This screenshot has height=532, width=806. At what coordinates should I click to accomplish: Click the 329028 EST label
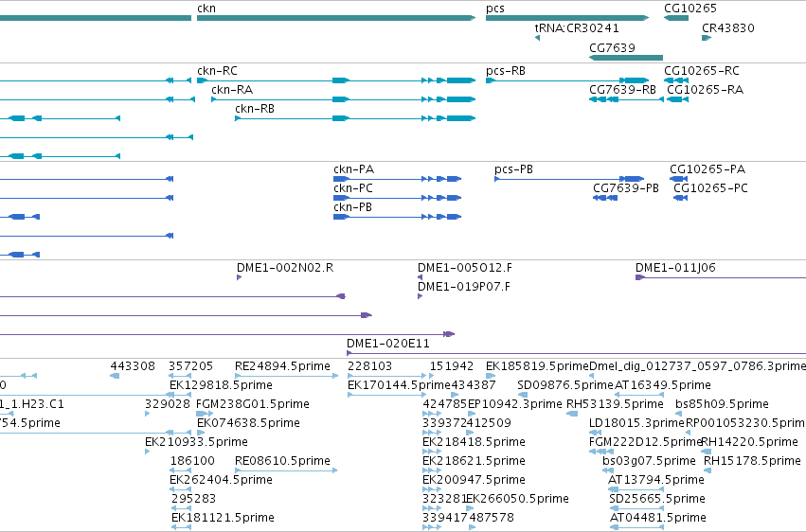click(x=167, y=404)
